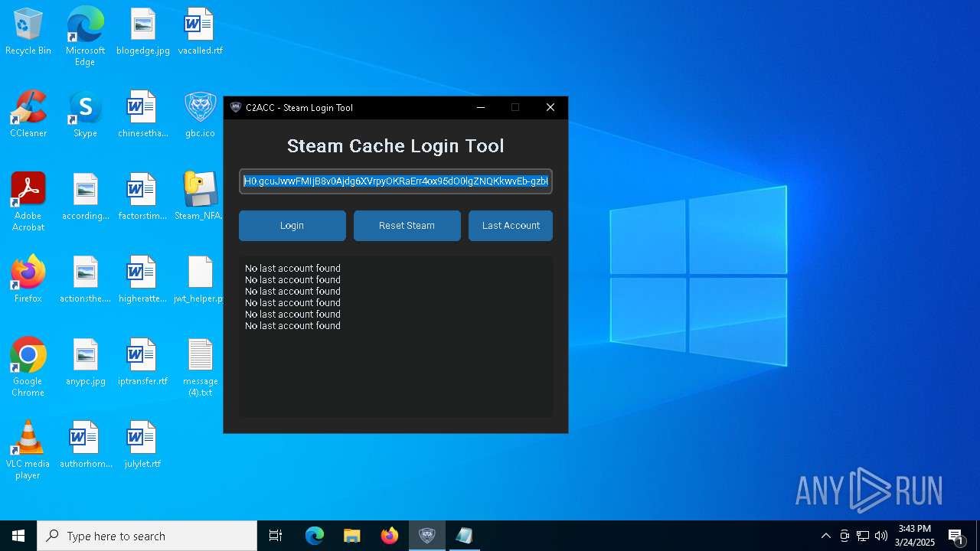The height and width of the screenshot is (551, 980).
Task: Select the authorhom... document icon
Action: pyautogui.click(x=85, y=445)
